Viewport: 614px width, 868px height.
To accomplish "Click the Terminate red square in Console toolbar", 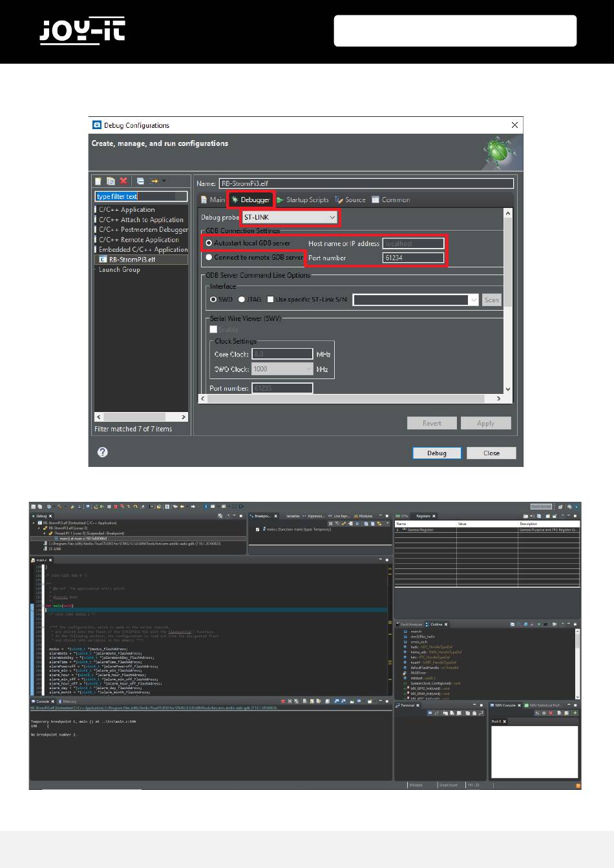I will click(282, 701).
